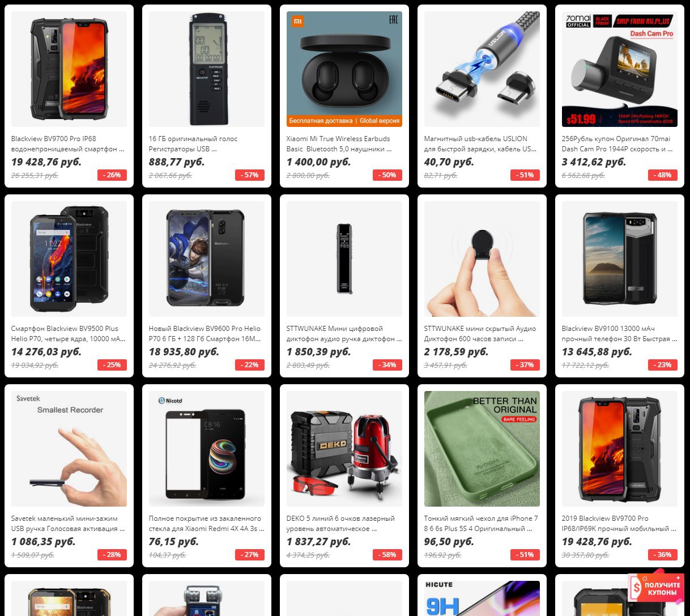
Task: Open the Savetek Smallest Recorder image
Action: [x=69, y=449]
